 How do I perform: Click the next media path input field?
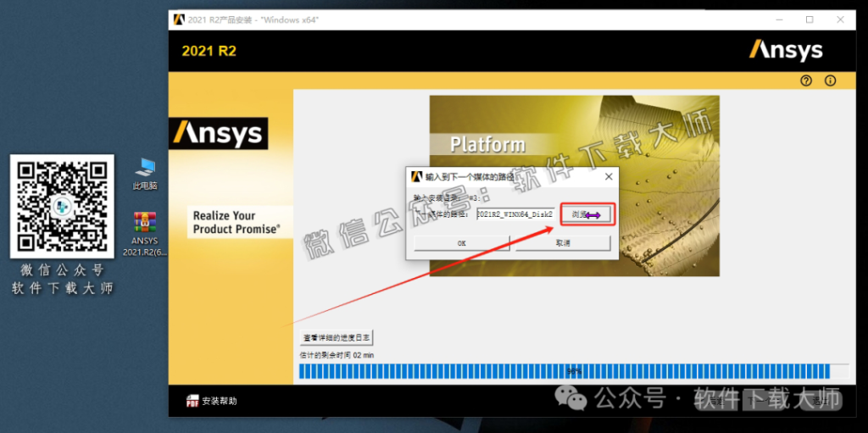(515, 214)
